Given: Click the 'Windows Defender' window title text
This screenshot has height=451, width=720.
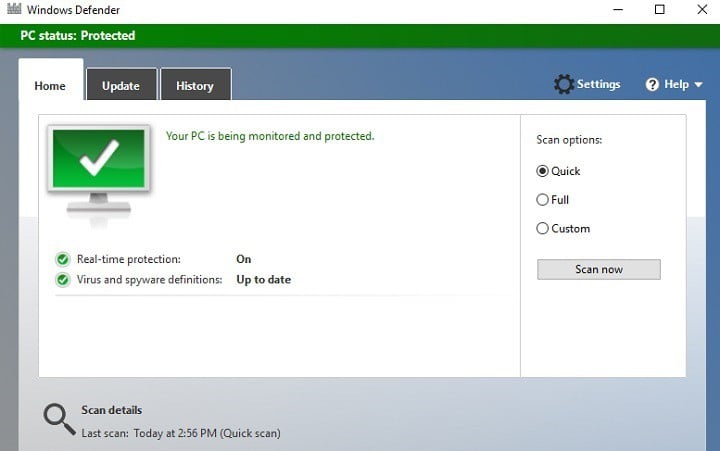Looking at the screenshot, I should [x=73, y=10].
